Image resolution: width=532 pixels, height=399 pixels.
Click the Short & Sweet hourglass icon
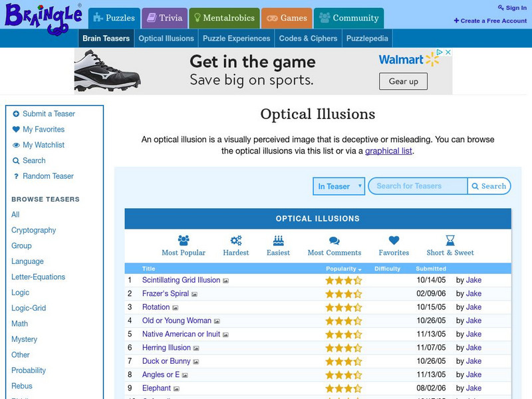pos(450,240)
